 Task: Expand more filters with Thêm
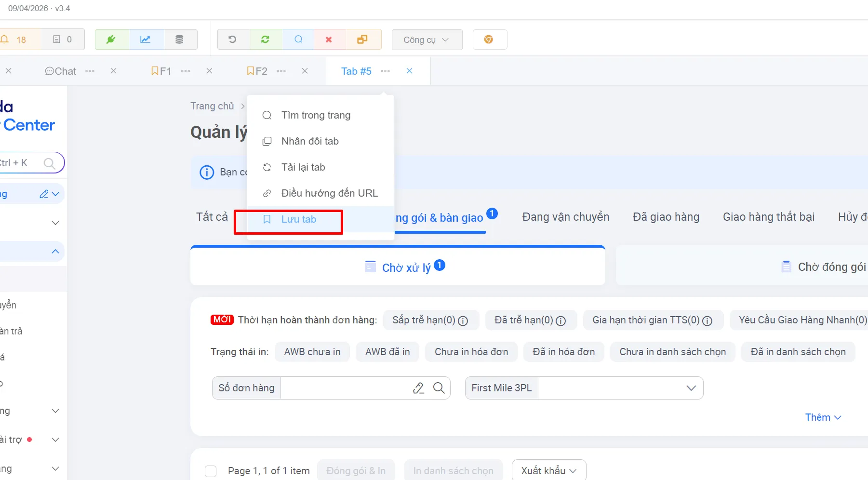(x=823, y=417)
